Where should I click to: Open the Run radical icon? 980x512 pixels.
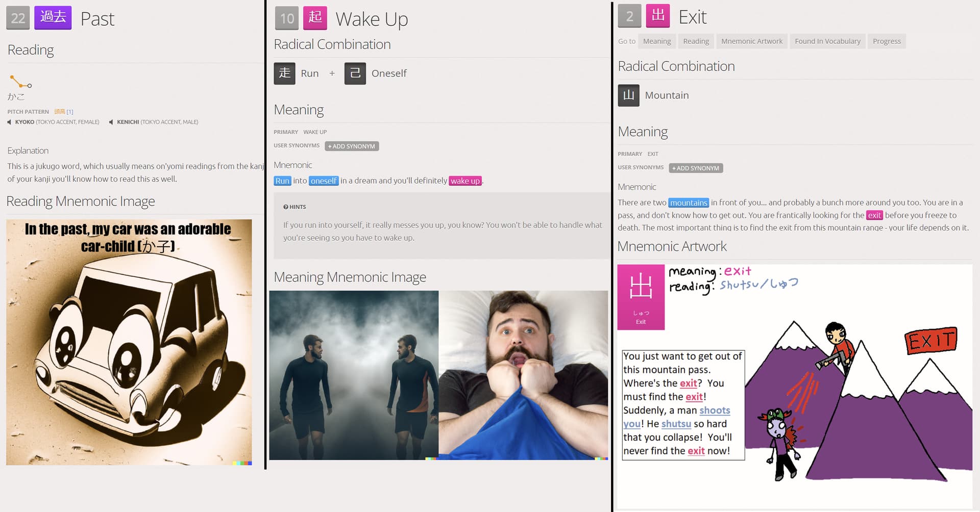coord(284,73)
